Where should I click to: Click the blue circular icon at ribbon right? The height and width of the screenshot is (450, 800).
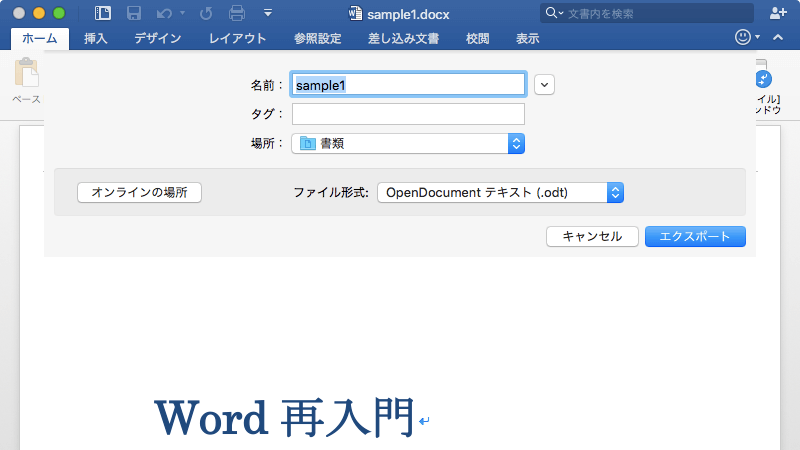pyautogui.click(x=763, y=79)
